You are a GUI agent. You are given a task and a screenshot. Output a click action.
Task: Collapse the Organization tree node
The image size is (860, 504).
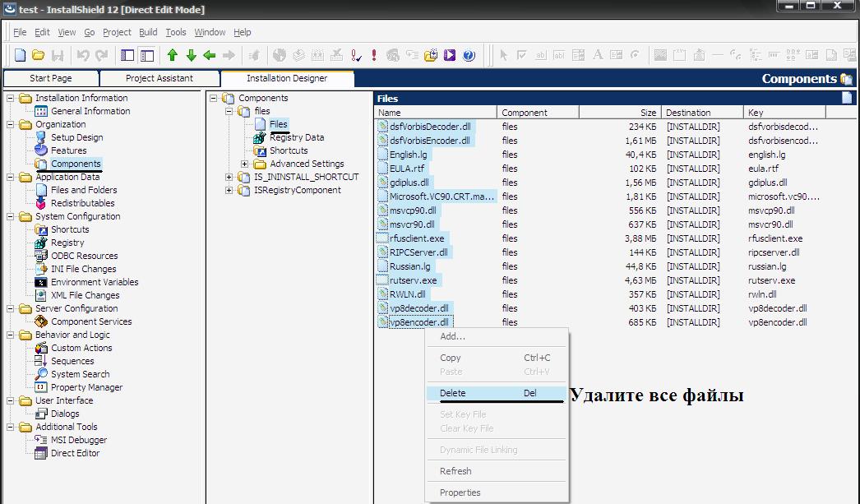(11, 124)
